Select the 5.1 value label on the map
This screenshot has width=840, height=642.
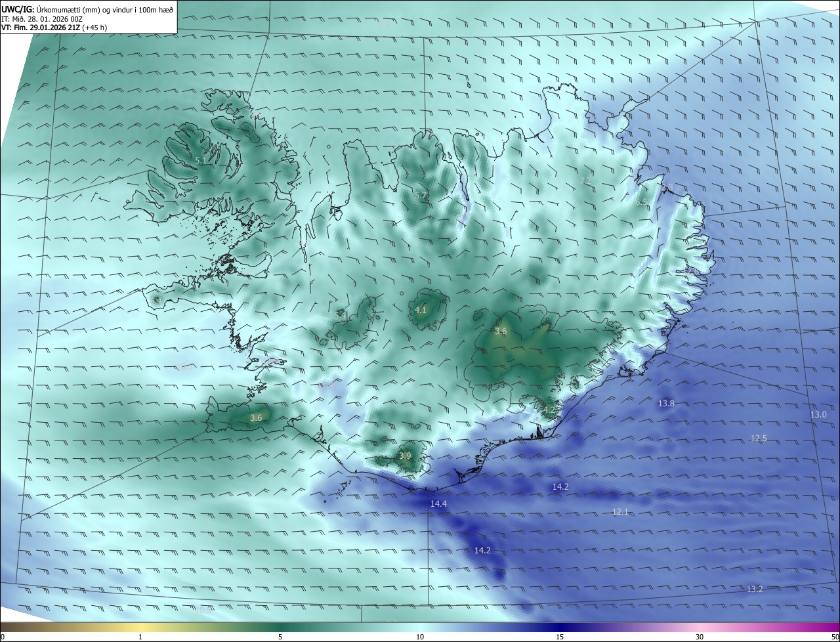(201, 160)
